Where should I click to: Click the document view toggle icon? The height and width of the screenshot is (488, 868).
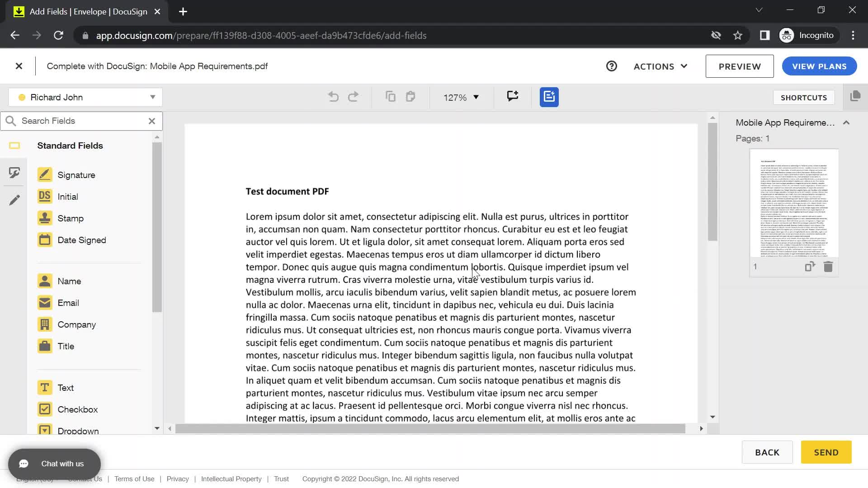tap(857, 97)
